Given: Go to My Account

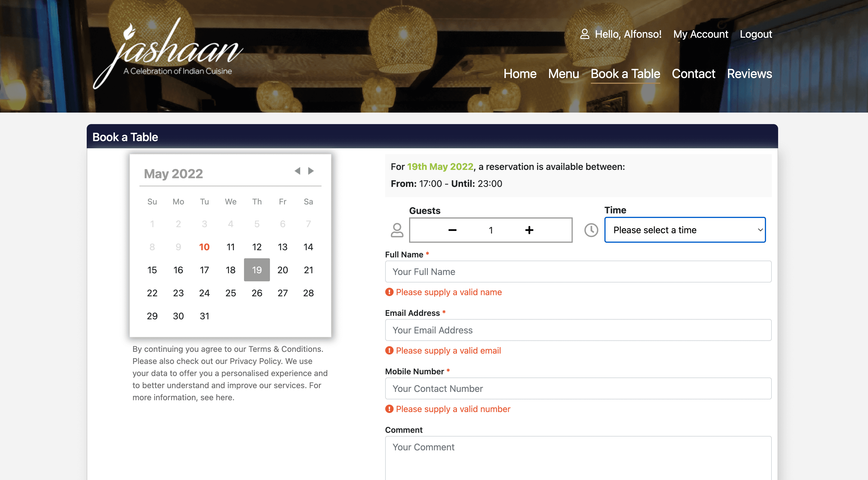Looking at the screenshot, I should click(x=701, y=34).
